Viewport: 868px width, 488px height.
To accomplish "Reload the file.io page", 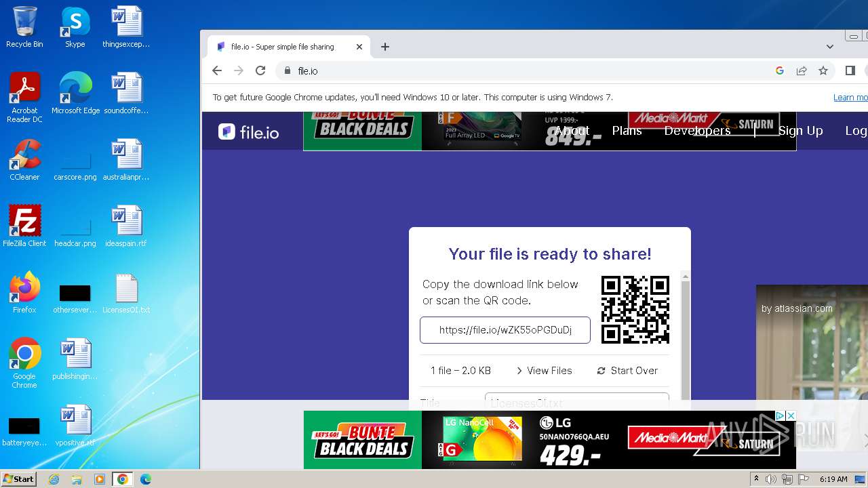I will pyautogui.click(x=260, y=70).
